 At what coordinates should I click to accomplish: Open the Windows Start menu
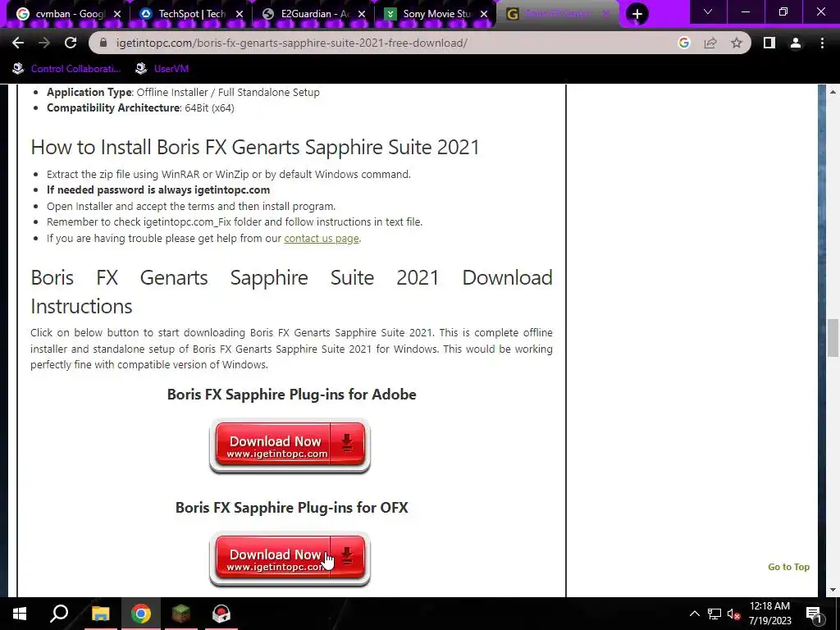pyautogui.click(x=20, y=614)
